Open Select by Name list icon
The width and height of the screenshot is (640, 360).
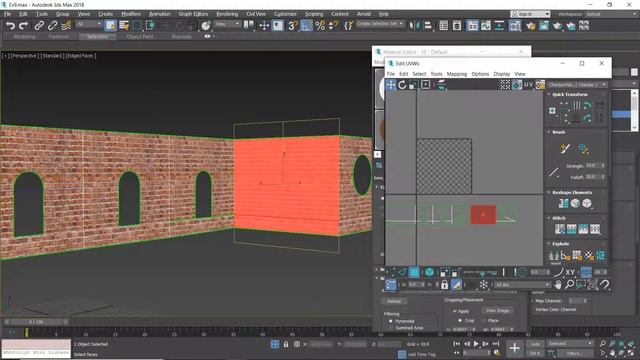click(x=124, y=26)
